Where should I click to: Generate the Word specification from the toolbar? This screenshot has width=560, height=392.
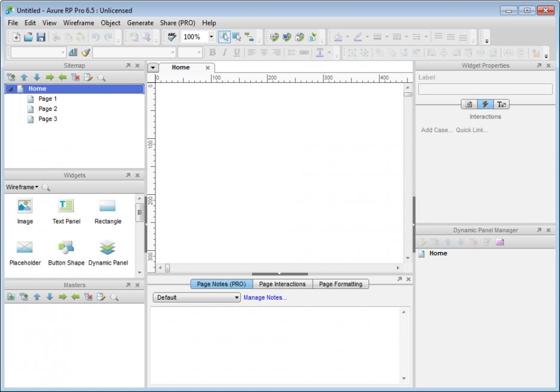[x=287, y=37]
